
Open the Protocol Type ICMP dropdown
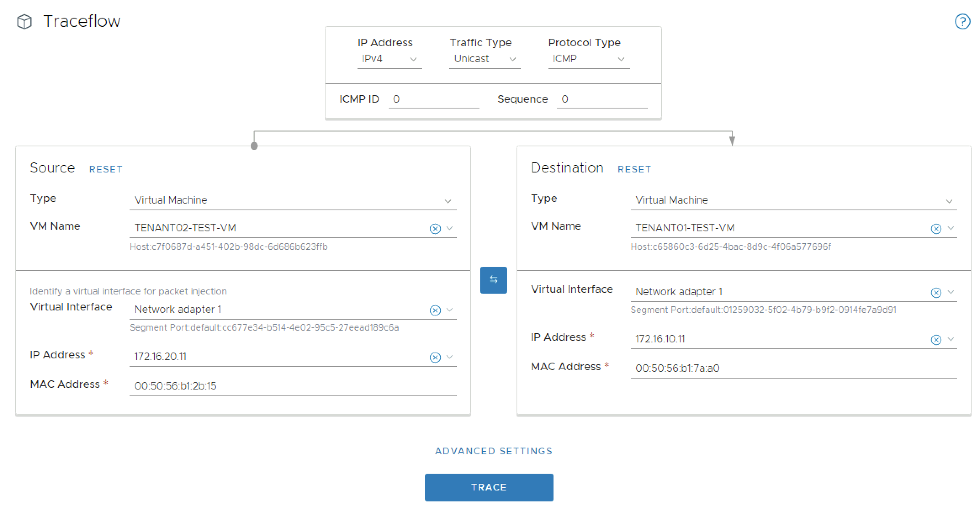(588, 59)
